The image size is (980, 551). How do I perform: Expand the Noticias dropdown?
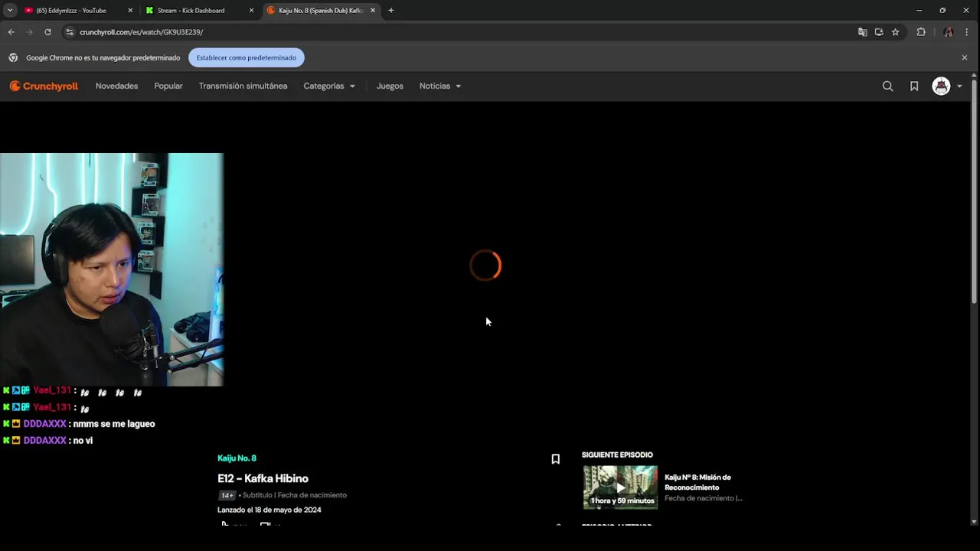point(440,86)
